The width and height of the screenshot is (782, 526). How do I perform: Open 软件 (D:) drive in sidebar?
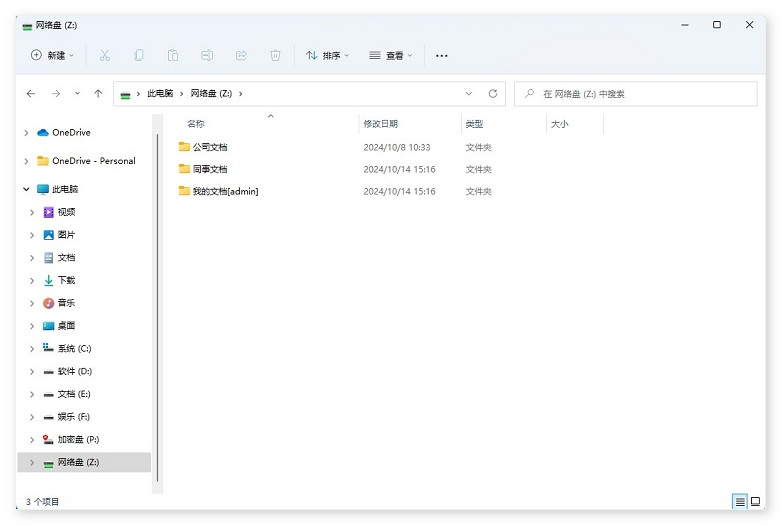click(75, 371)
